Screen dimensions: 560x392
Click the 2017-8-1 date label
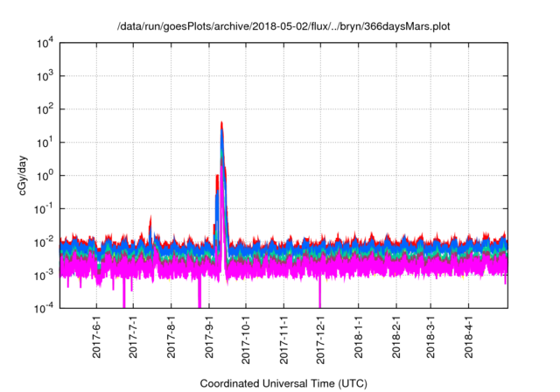pyautogui.click(x=171, y=336)
